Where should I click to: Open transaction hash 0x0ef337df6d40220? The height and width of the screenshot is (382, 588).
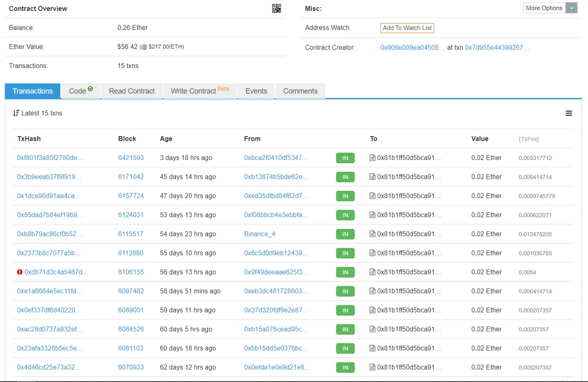coord(49,310)
